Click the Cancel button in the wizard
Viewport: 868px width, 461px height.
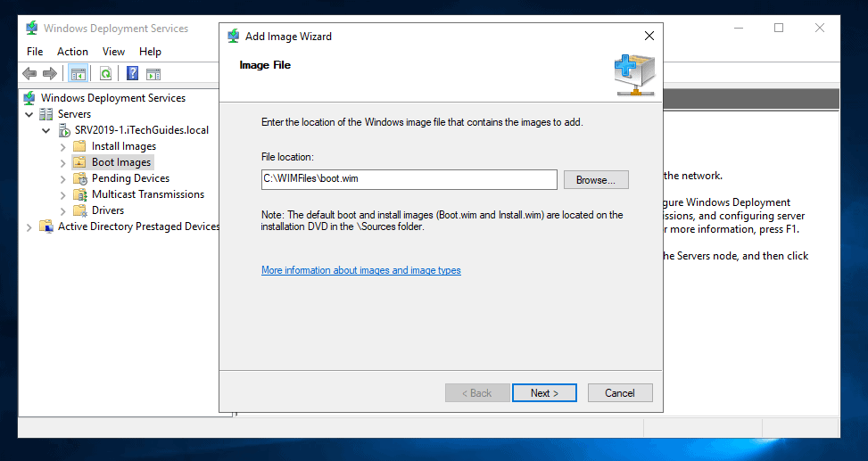point(620,393)
